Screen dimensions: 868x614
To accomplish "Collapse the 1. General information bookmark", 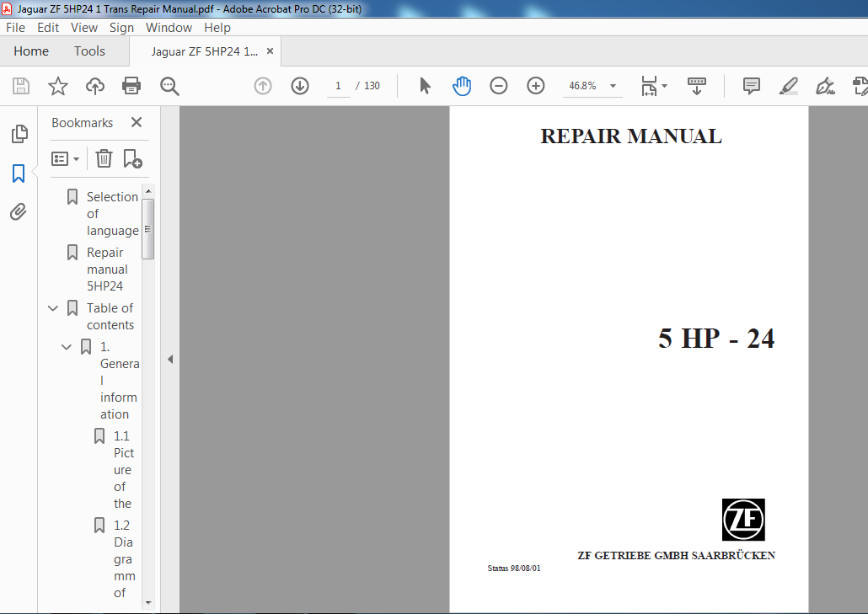I will click(67, 347).
